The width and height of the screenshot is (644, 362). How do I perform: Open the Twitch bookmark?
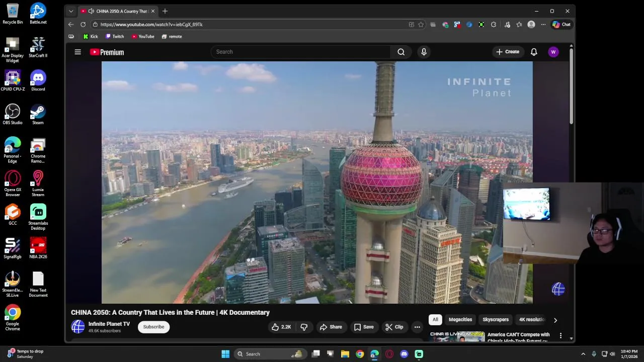[x=115, y=37]
